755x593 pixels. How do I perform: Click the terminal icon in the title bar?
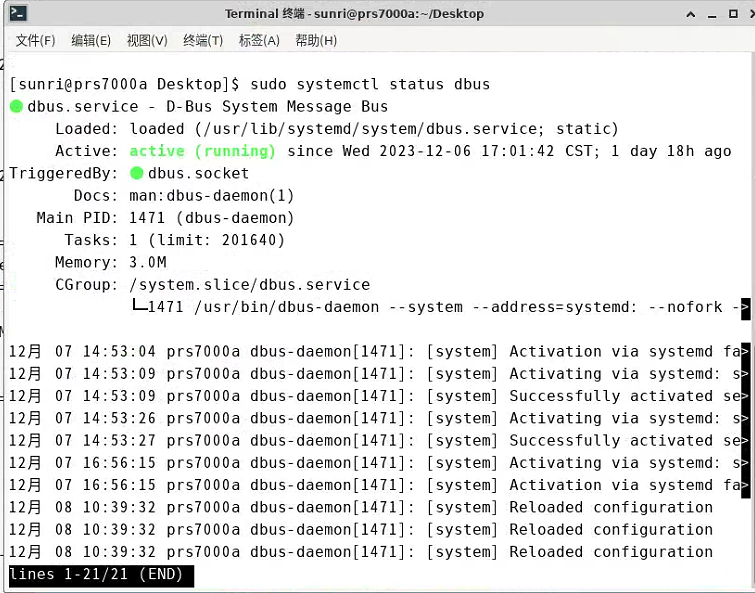click(17, 13)
